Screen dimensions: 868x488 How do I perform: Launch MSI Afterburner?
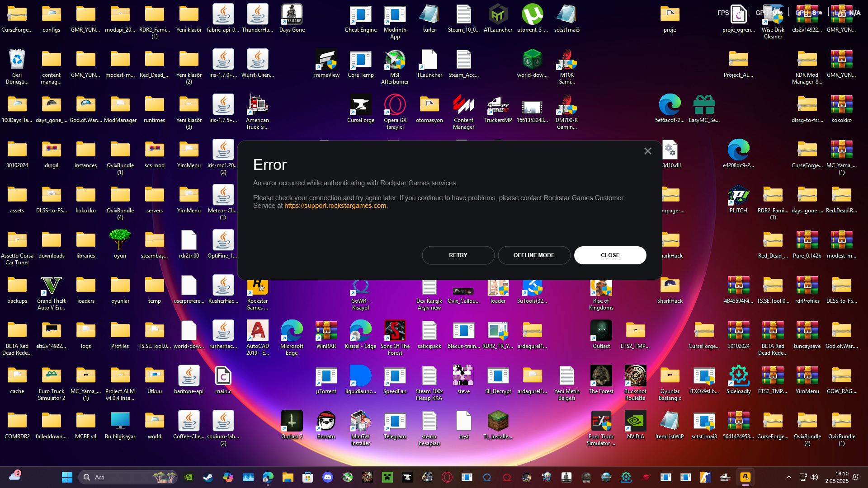click(x=395, y=67)
